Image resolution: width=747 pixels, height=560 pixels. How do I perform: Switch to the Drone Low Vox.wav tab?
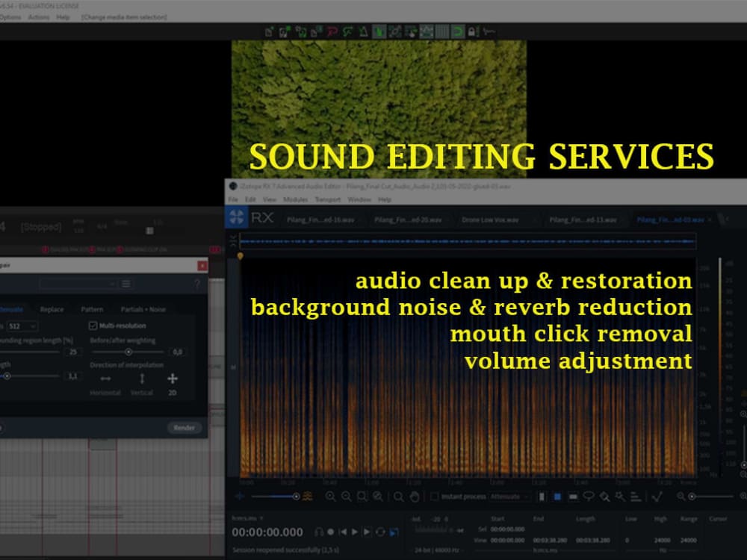pyautogui.click(x=490, y=220)
